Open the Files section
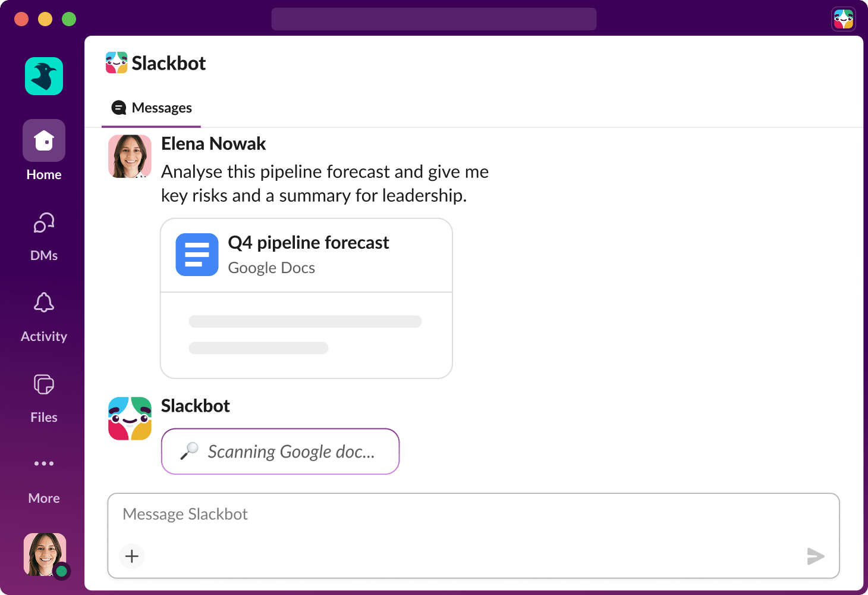This screenshot has width=868, height=595. [43, 384]
